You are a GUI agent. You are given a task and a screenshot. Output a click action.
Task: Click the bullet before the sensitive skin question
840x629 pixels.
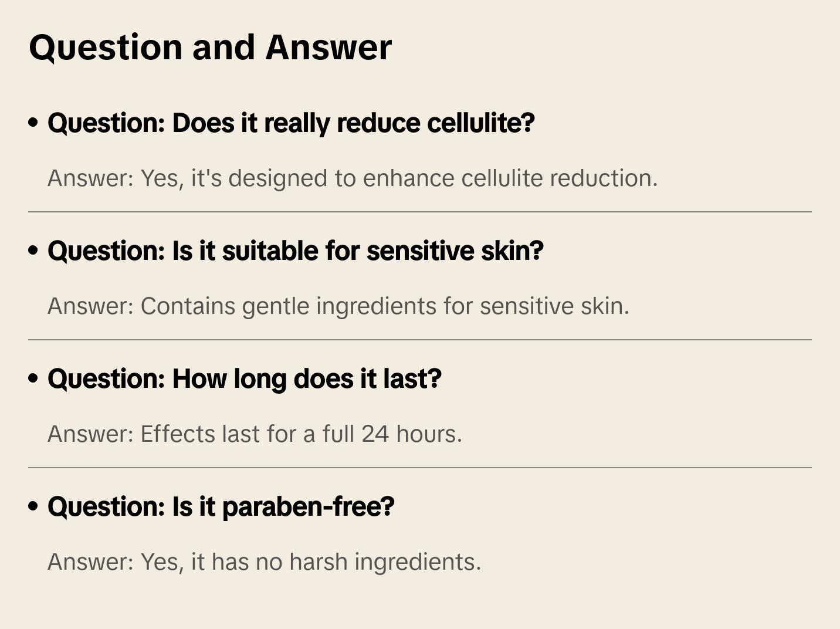(33, 251)
